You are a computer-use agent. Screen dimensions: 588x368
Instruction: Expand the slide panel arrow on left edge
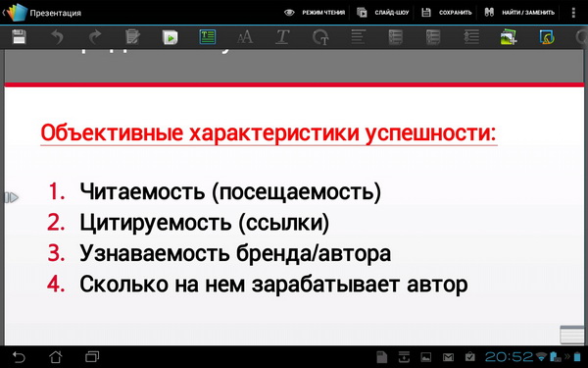point(11,197)
